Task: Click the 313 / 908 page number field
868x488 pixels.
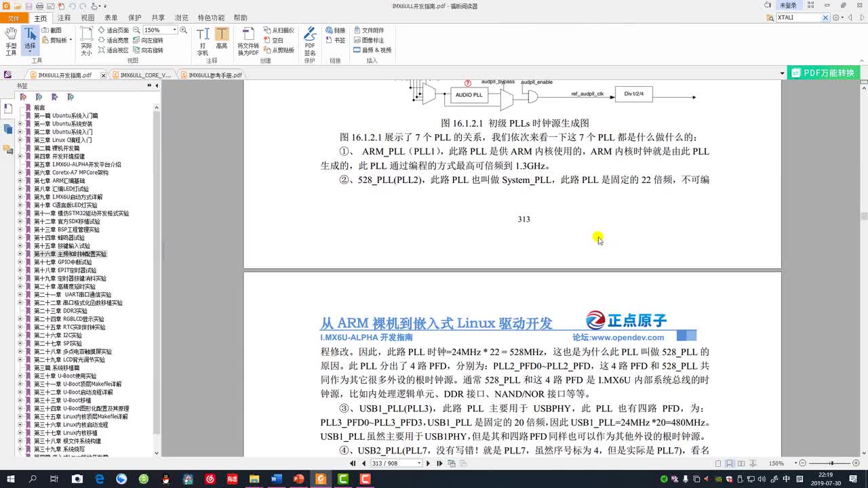Action: pos(396,464)
